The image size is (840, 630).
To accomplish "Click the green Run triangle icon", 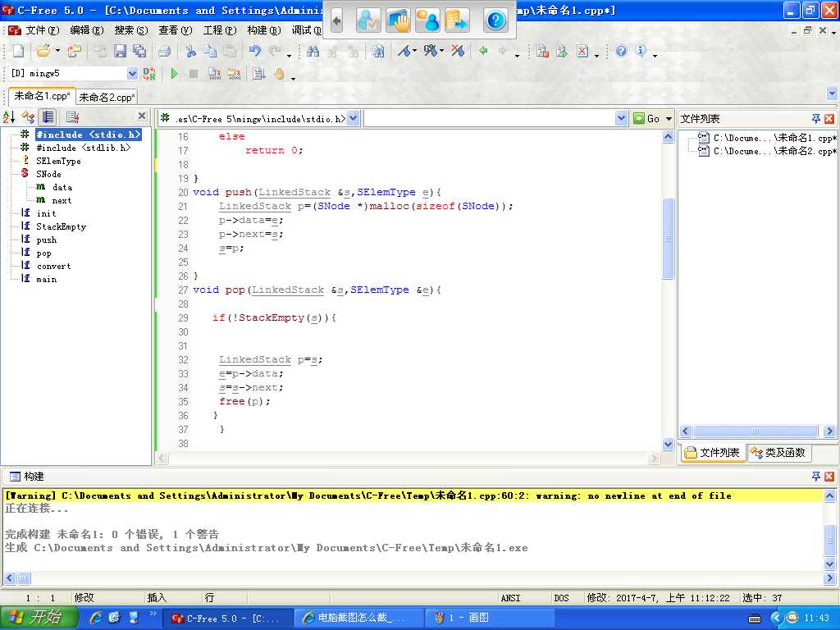I will [x=174, y=74].
